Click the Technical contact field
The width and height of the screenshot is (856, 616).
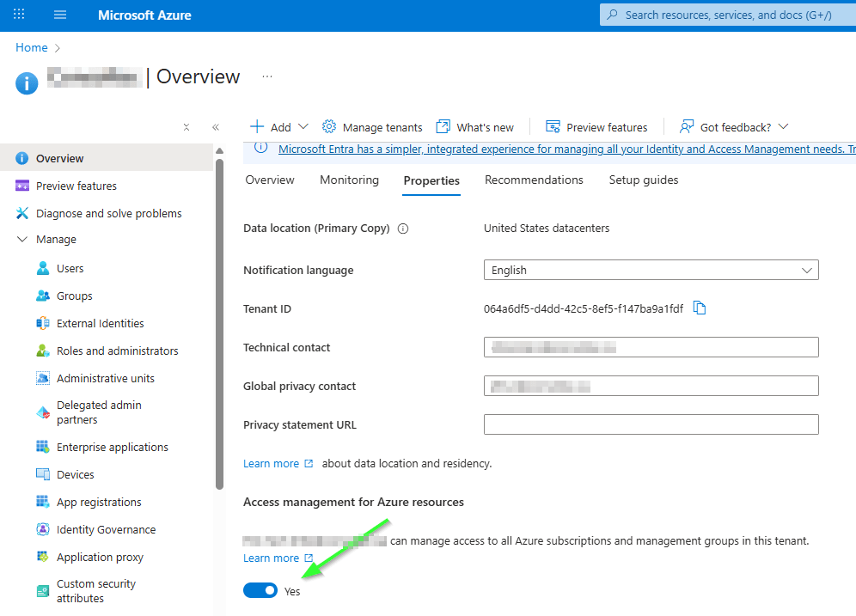point(651,347)
